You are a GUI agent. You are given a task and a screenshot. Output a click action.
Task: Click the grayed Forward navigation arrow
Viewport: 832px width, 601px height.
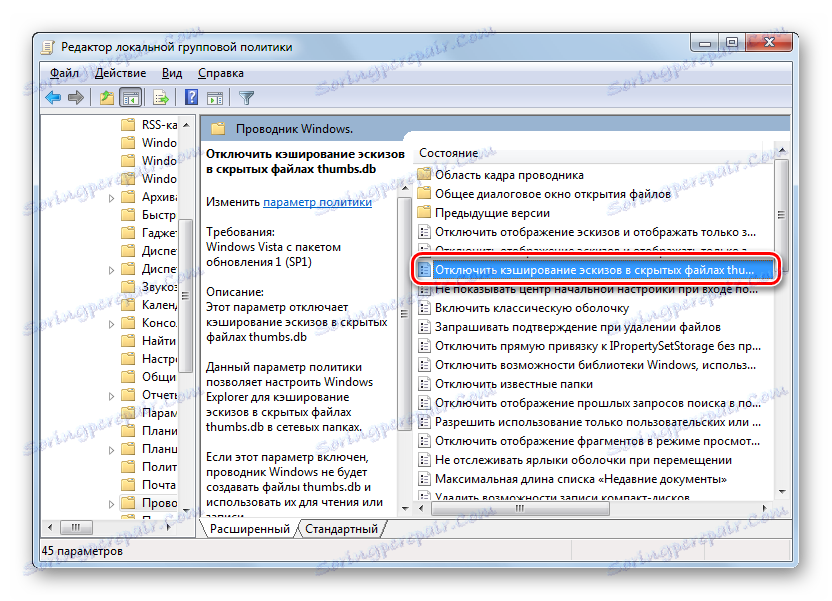(76, 97)
